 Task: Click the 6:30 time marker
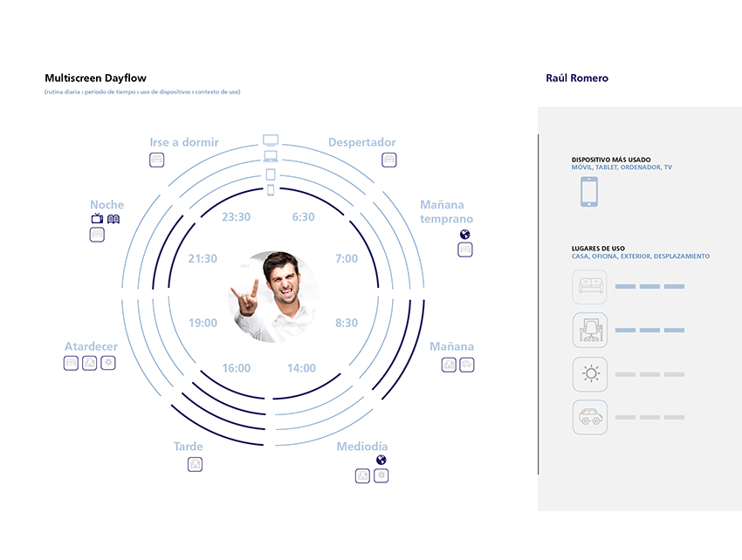click(303, 217)
